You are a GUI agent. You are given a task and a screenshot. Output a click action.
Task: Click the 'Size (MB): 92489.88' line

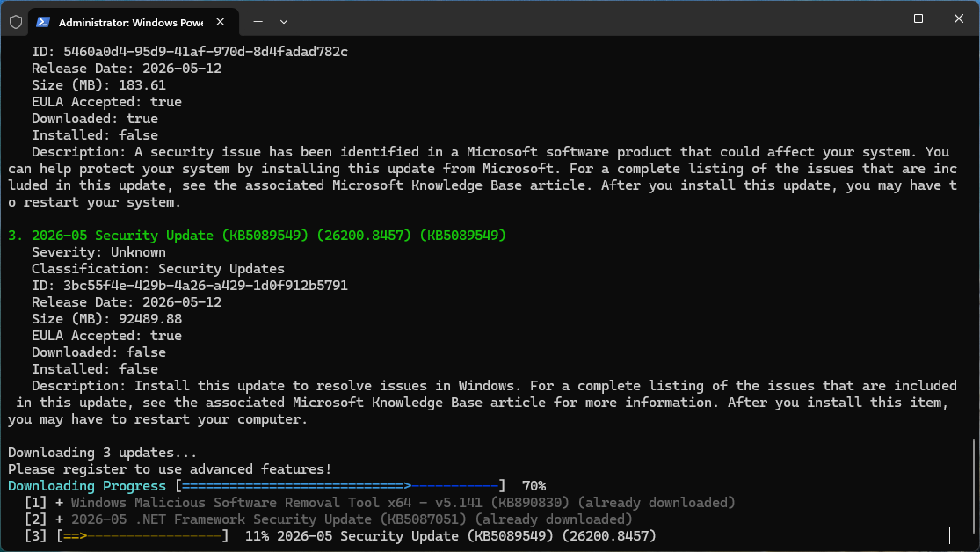coord(107,319)
